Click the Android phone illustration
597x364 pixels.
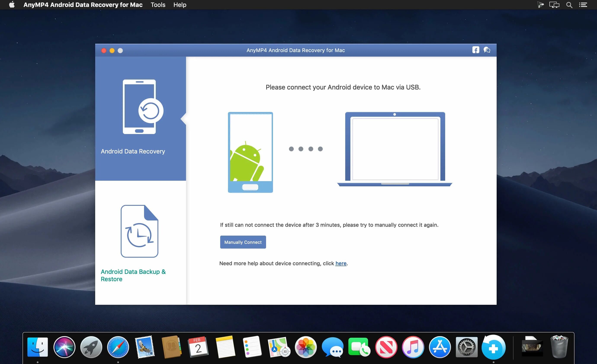[250, 152]
